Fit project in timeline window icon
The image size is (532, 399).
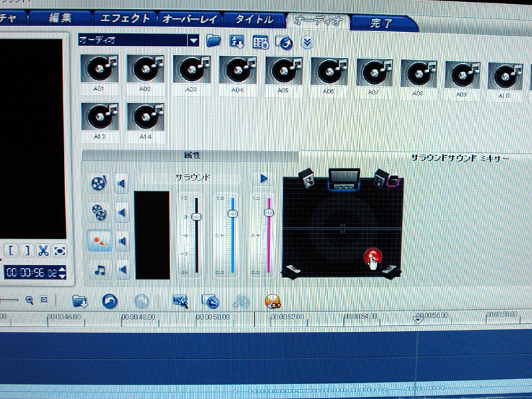pyautogui.click(x=44, y=300)
